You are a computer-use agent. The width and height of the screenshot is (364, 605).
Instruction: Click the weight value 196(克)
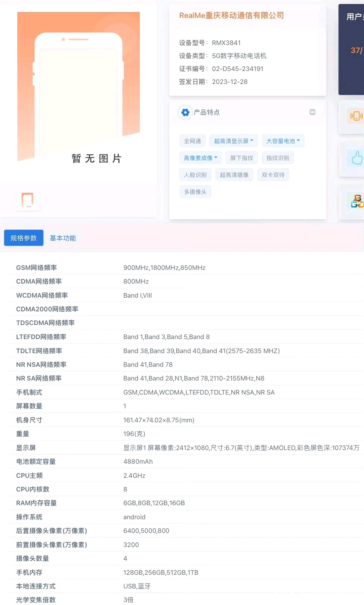(x=134, y=434)
